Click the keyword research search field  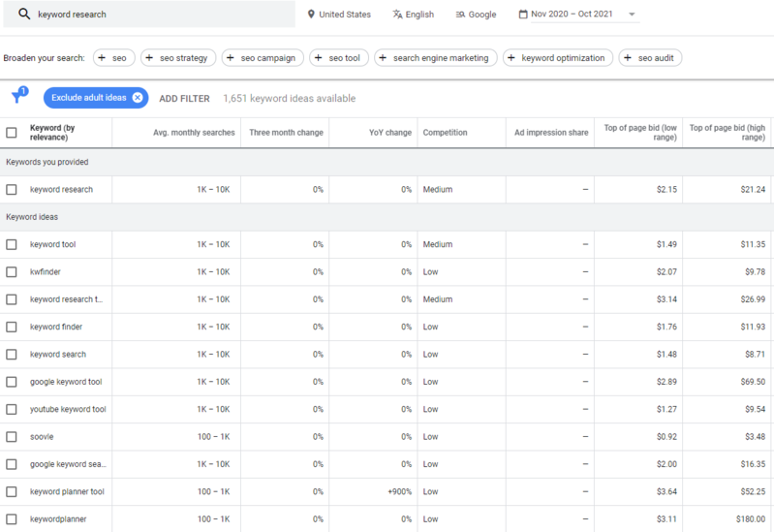(160, 15)
